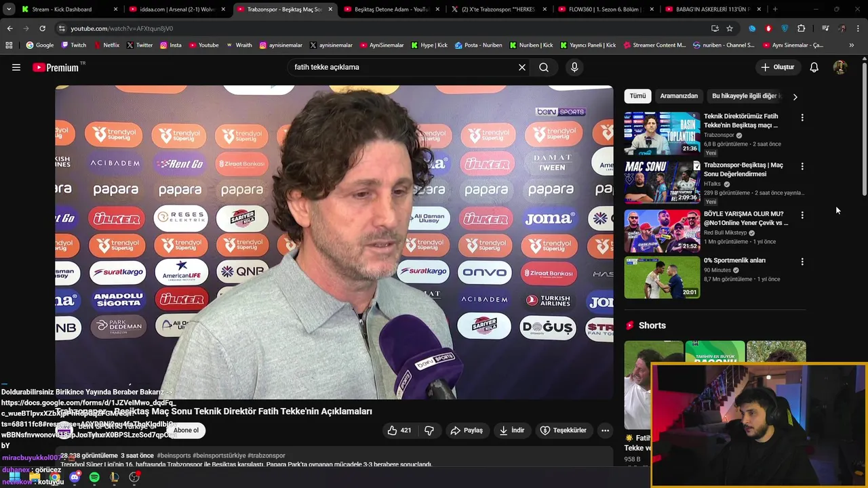
Task: Open the 2:09:36 Maç Sonu thumbnail
Action: 662,182
